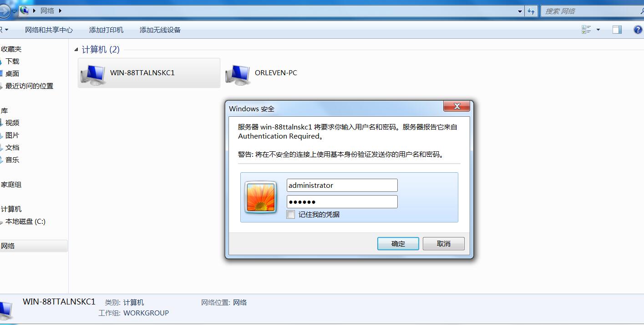
Task: Click 添加无线设备 toolbar item
Action: [x=160, y=30]
